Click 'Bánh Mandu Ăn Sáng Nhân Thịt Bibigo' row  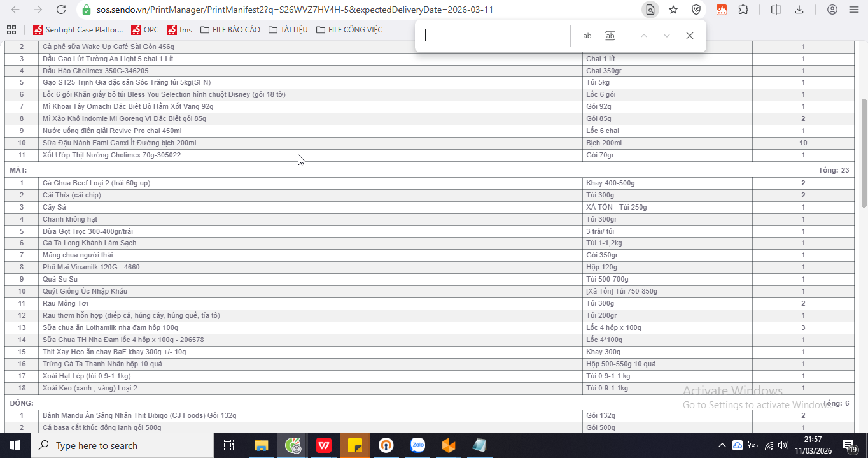pyautogui.click(x=430, y=415)
